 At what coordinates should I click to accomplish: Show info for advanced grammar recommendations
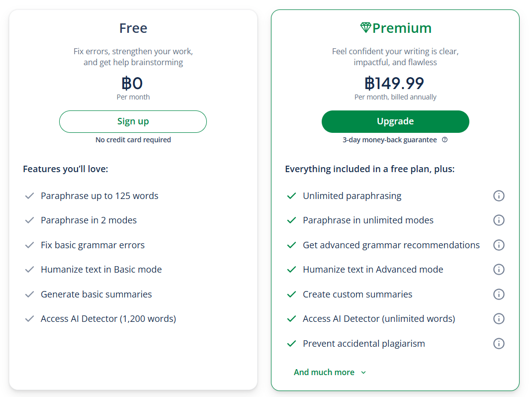click(498, 245)
